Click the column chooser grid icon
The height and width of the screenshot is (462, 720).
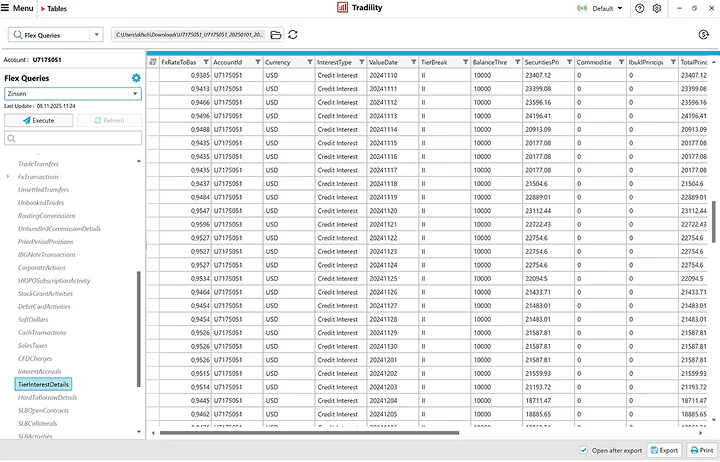point(153,62)
